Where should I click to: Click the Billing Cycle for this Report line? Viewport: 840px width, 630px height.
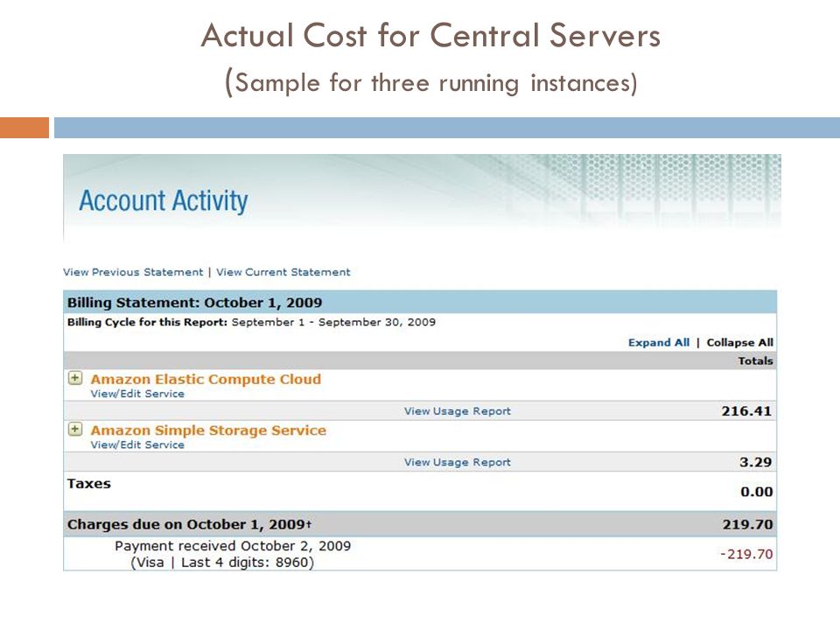click(x=251, y=322)
